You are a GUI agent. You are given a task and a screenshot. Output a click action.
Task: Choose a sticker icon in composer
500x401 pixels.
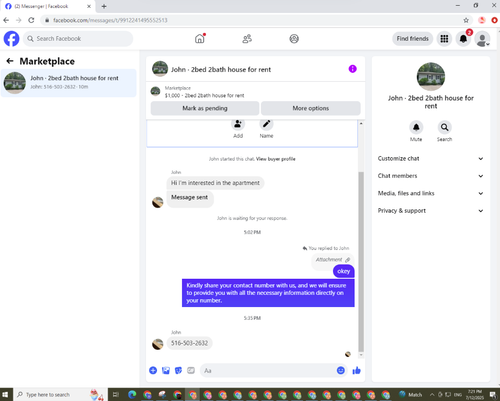tap(178, 370)
